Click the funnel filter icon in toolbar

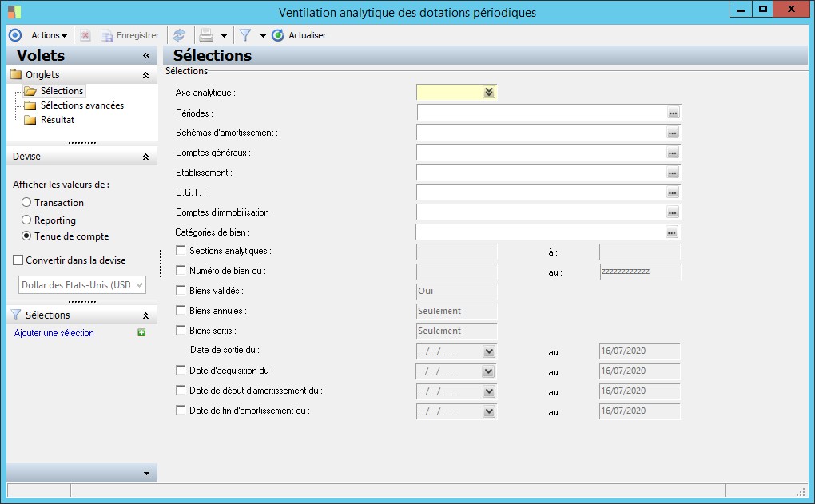(x=245, y=35)
